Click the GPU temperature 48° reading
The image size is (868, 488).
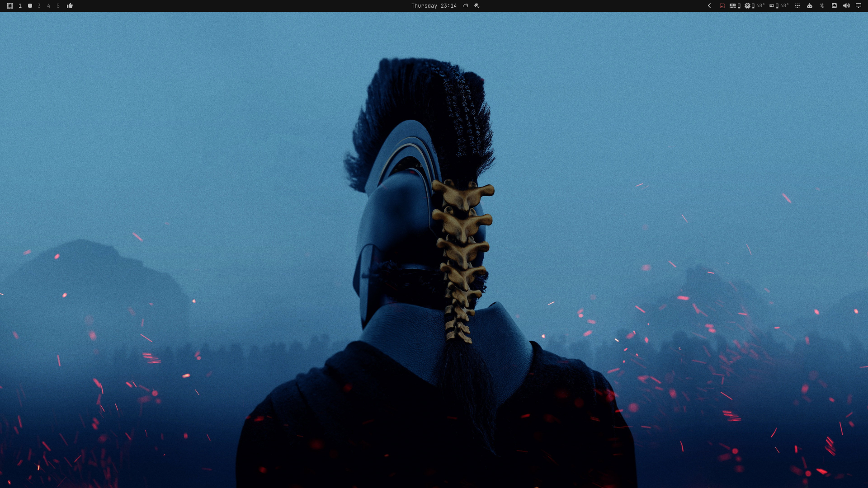click(x=784, y=6)
